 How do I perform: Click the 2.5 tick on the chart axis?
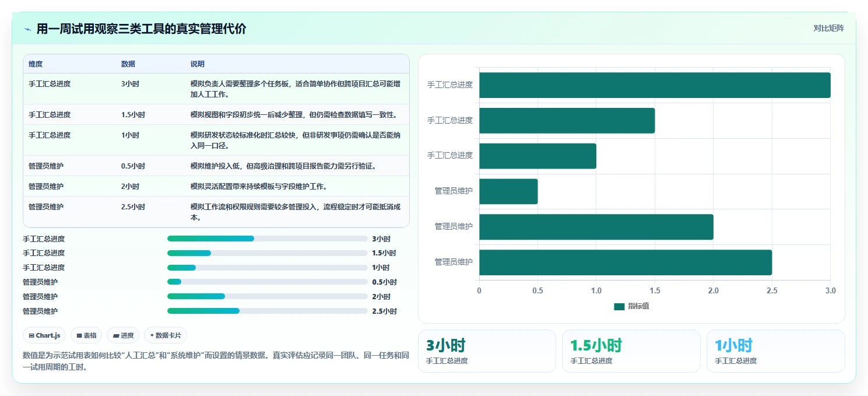coord(772,290)
